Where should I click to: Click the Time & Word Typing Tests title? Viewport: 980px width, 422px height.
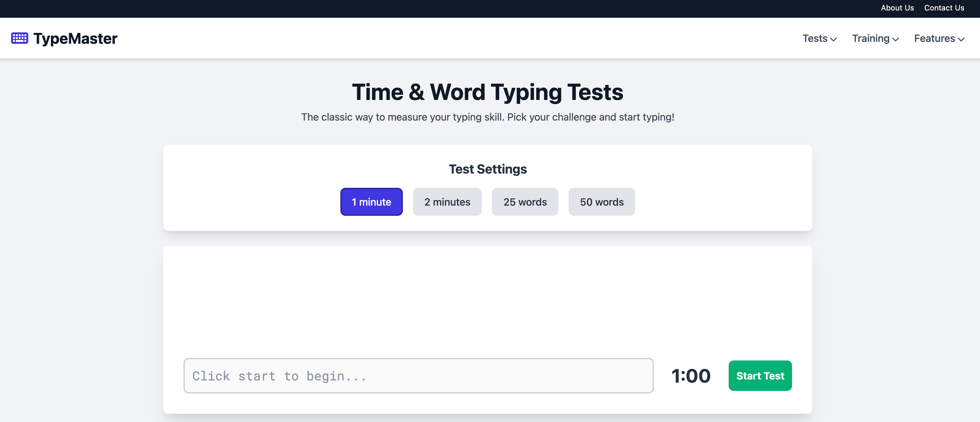tap(487, 92)
